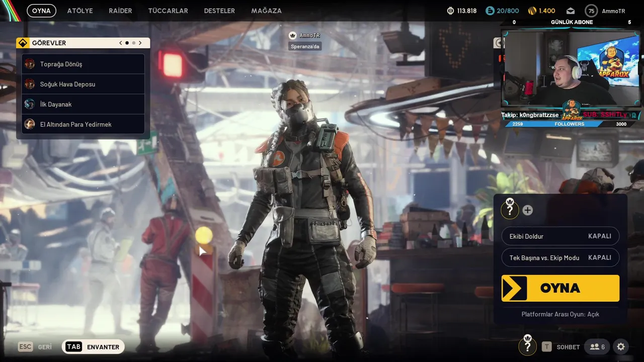Open El Altından Para Yedirmek quest
The image size is (644, 362).
(83, 124)
